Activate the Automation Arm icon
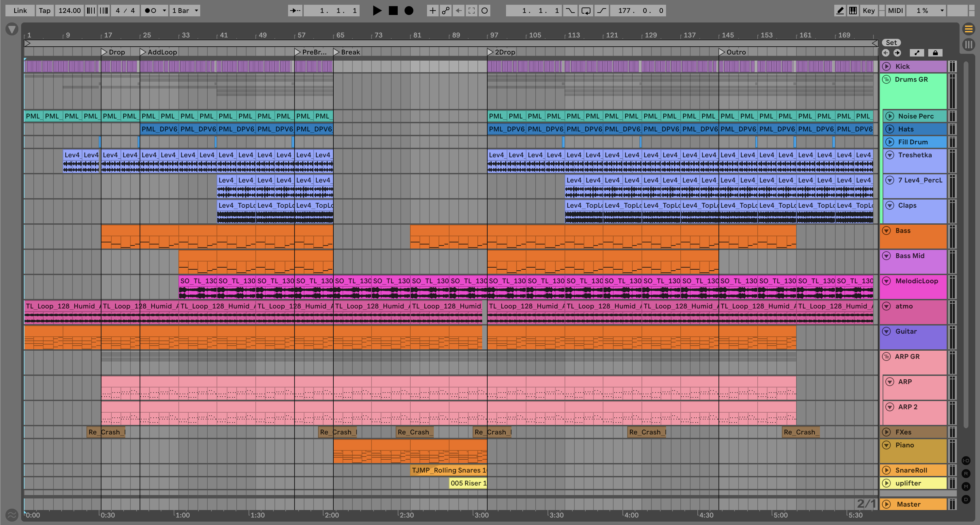The width and height of the screenshot is (980, 525). 445,11
